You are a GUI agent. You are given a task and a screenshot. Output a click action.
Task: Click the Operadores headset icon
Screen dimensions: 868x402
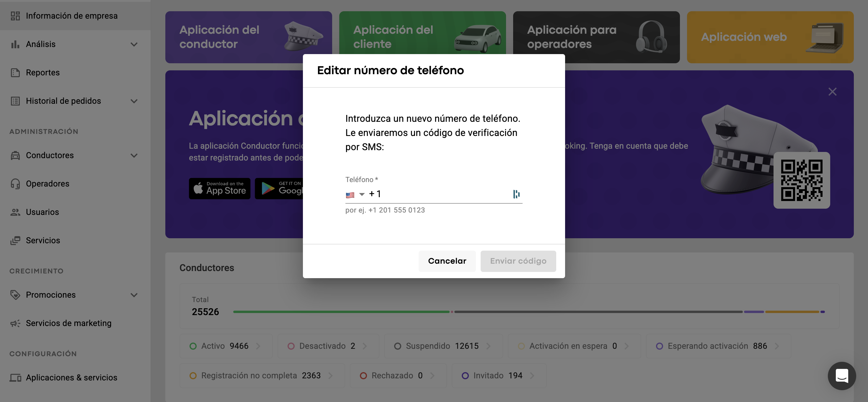(x=15, y=184)
